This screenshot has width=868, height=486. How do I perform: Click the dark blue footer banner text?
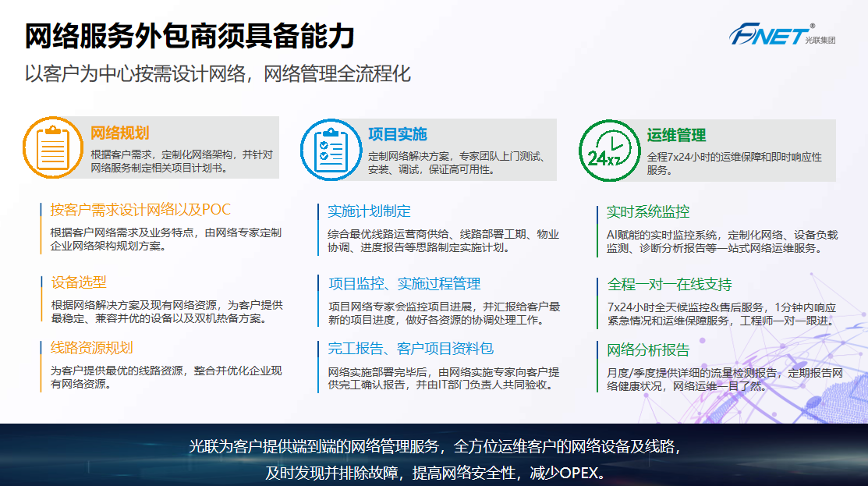point(434,459)
